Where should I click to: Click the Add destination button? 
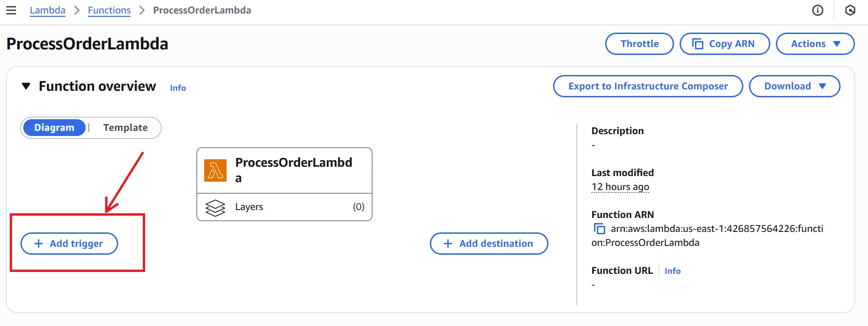(488, 243)
